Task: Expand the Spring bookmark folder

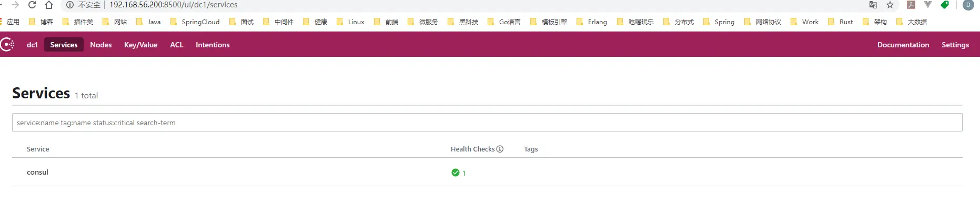Action: click(x=719, y=22)
